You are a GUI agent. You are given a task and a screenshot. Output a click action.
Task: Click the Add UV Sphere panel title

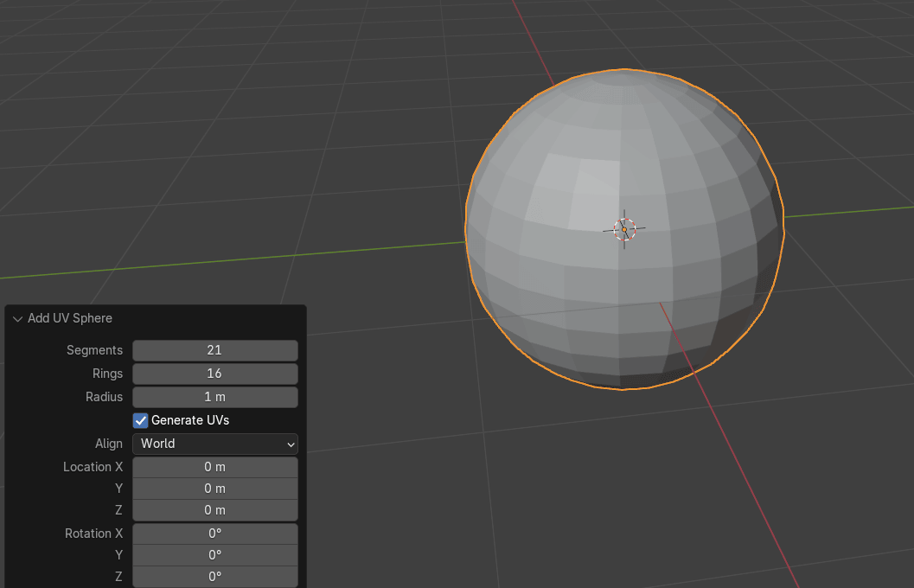point(70,318)
